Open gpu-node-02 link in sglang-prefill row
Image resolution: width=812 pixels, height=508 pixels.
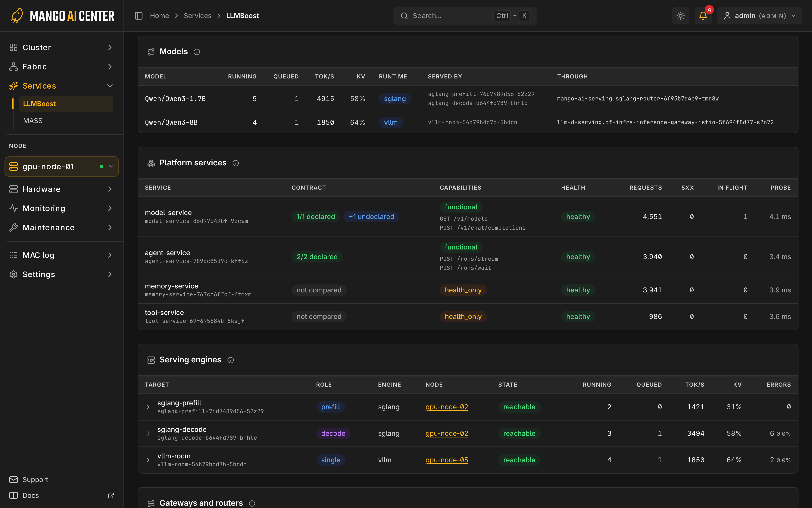(x=447, y=407)
